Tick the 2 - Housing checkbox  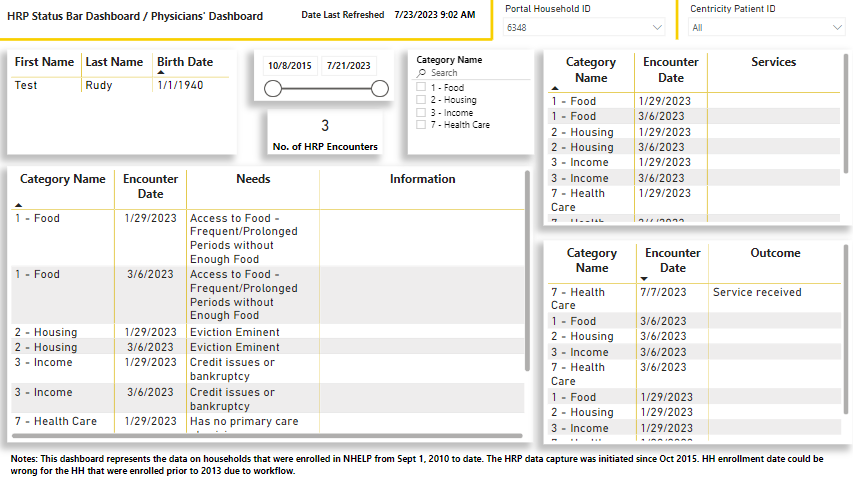click(x=421, y=100)
